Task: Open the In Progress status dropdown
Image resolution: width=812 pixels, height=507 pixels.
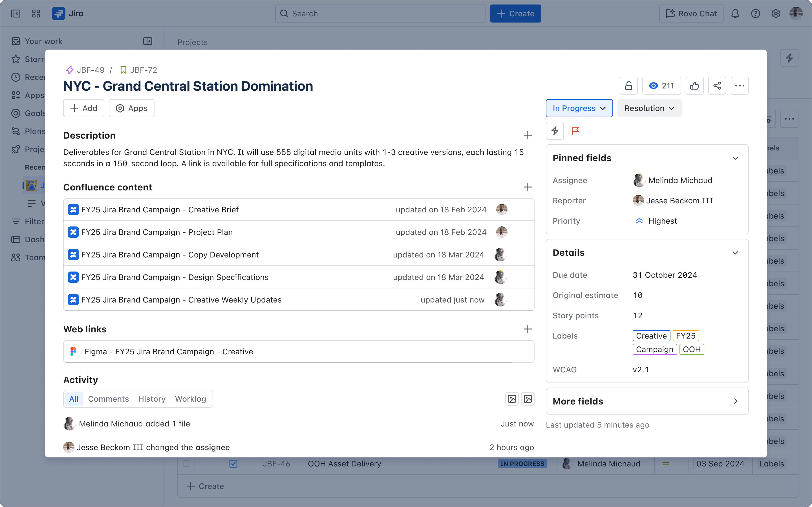Action: (579, 108)
